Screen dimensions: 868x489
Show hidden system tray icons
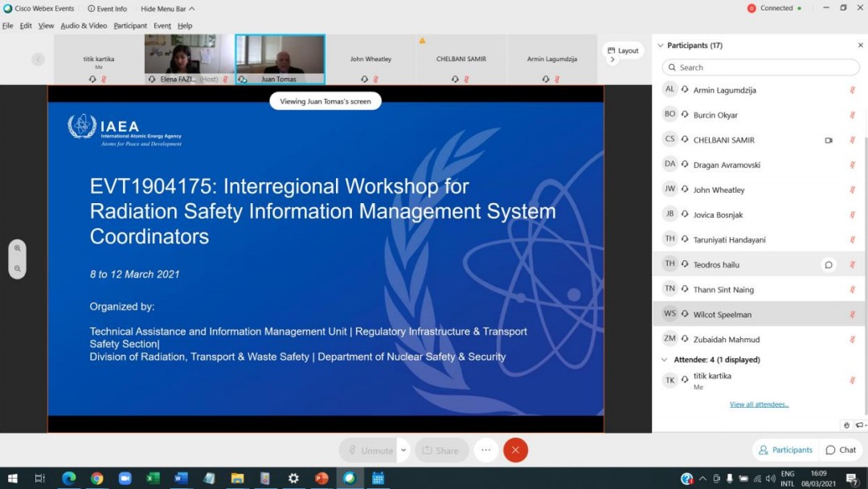pyautogui.click(x=702, y=479)
